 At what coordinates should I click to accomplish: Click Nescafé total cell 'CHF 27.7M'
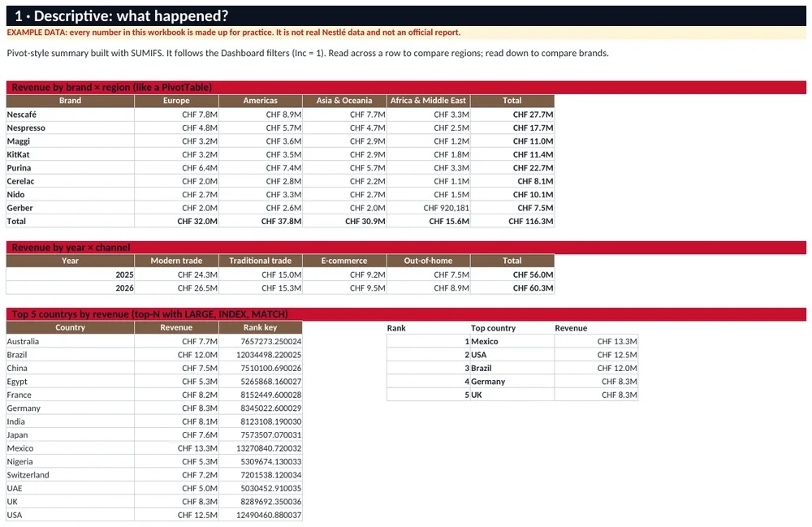point(512,114)
